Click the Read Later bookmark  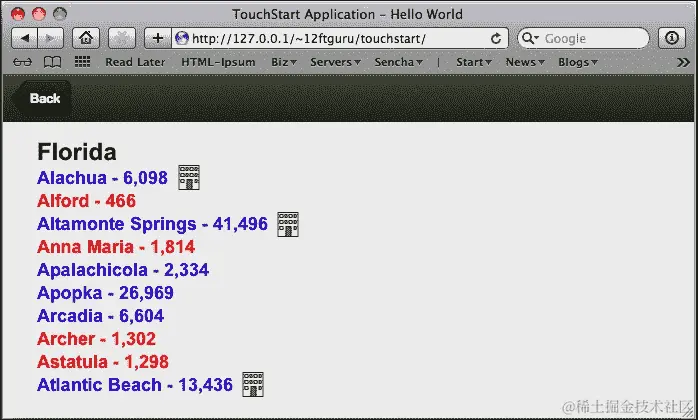coord(135,62)
